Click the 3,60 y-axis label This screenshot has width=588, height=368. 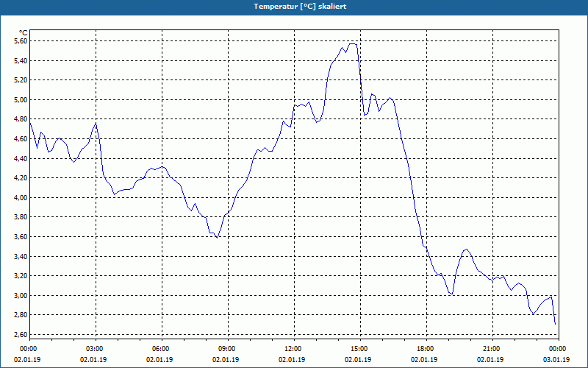pyautogui.click(x=21, y=236)
